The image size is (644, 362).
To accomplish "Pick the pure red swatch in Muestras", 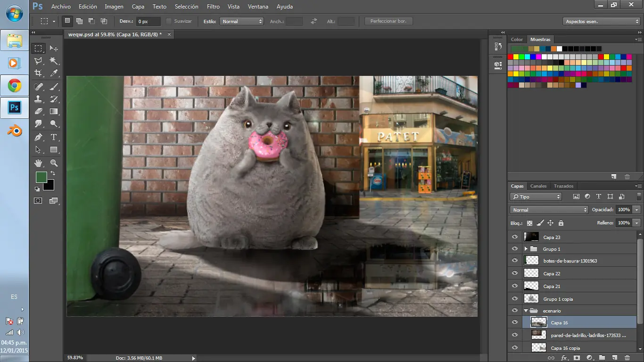I will pos(510,57).
